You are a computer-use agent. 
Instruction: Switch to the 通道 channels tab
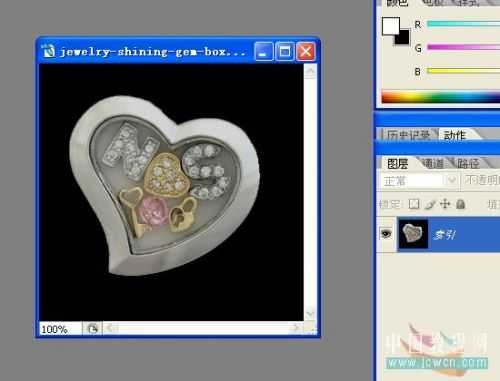[x=433, y=163]
